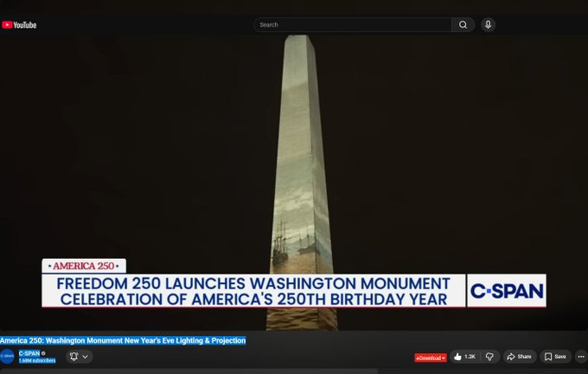Dislike the video with the thumbs-down icon
Screen dimensions: 588x374
coord(489,357)
